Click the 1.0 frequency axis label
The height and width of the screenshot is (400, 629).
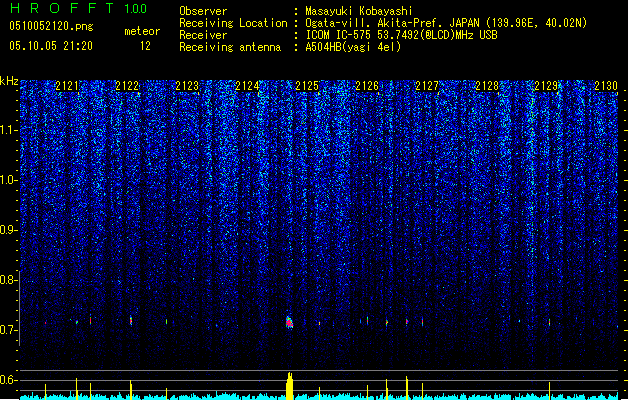tap(9, 180)
